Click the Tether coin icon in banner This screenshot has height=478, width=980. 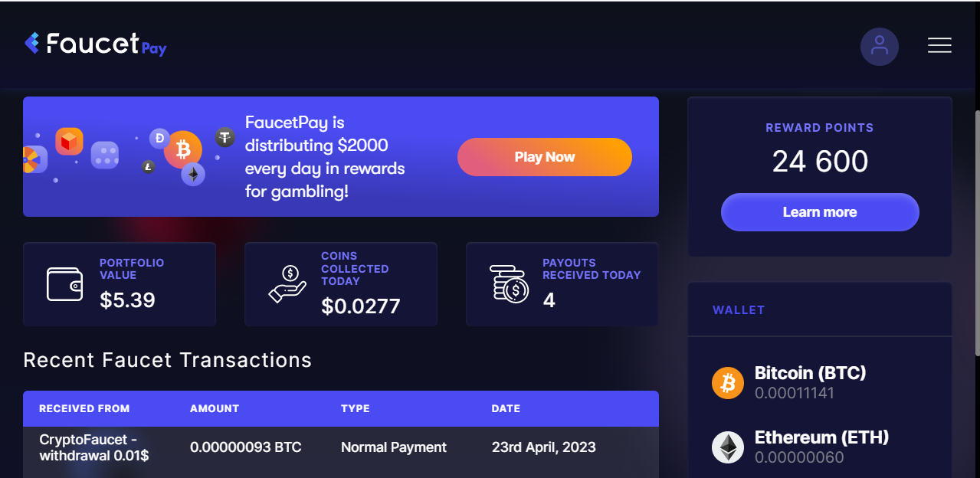(x=225, y=137)
